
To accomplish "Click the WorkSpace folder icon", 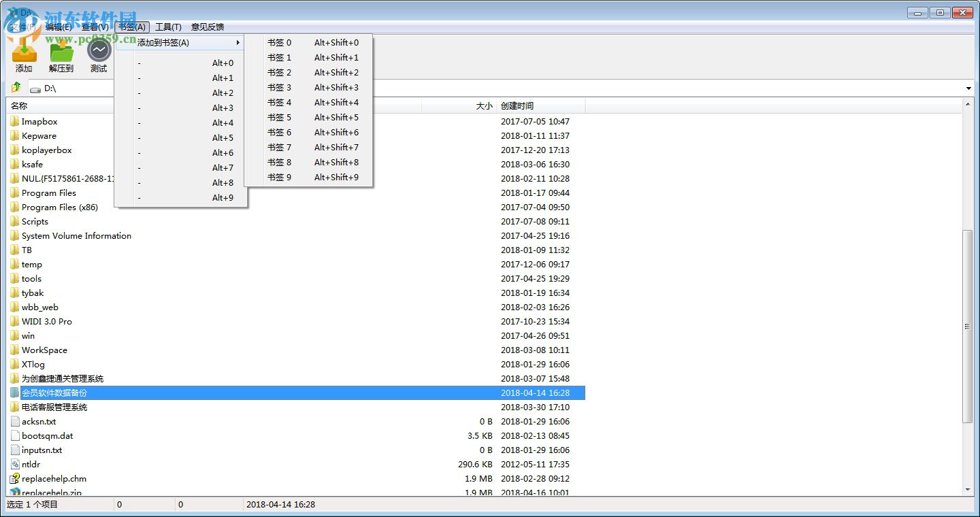I will 16,350.
